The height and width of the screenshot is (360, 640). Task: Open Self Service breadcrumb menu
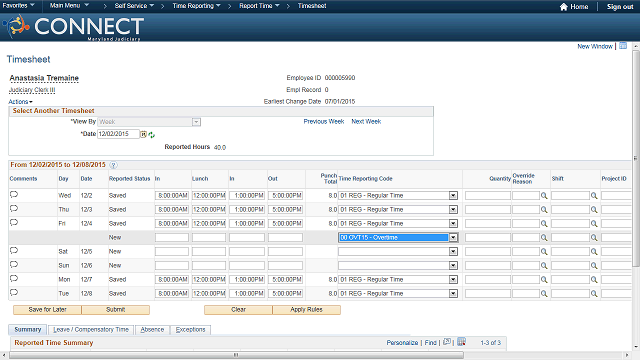(134, 6)
